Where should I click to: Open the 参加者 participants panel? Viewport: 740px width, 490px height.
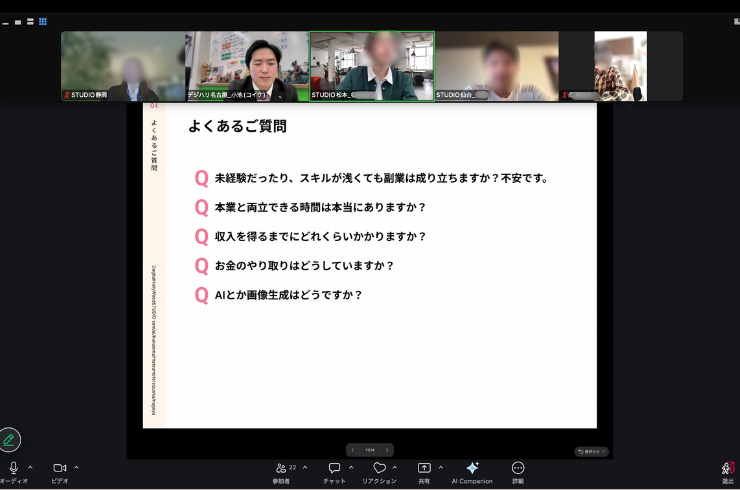(281, 468)
